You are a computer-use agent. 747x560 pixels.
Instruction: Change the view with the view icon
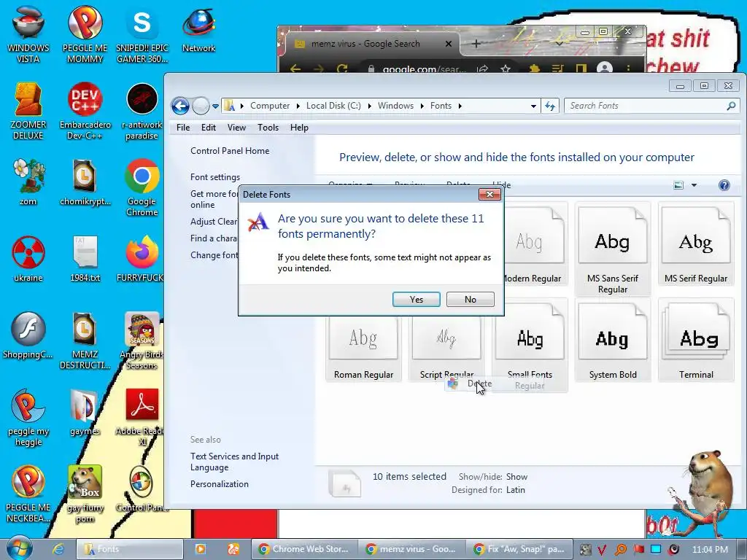(x=678, y=185)
